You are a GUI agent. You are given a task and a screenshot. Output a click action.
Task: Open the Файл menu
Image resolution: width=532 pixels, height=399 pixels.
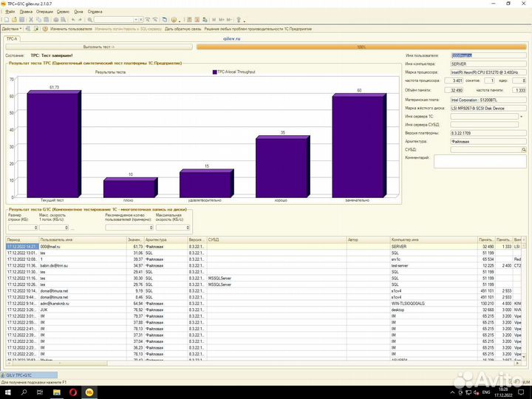(10, 12)
